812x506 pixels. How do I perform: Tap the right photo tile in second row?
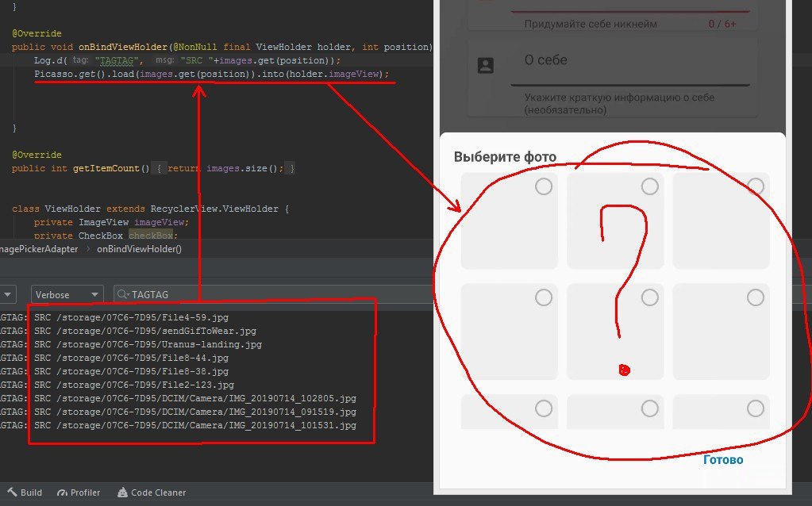[x=721, y=332]
